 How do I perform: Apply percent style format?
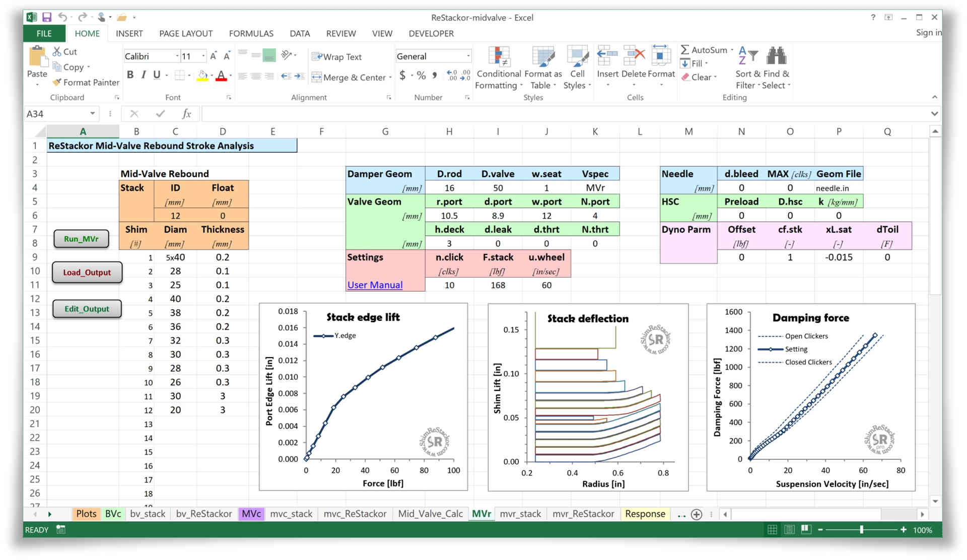(422, 75)
